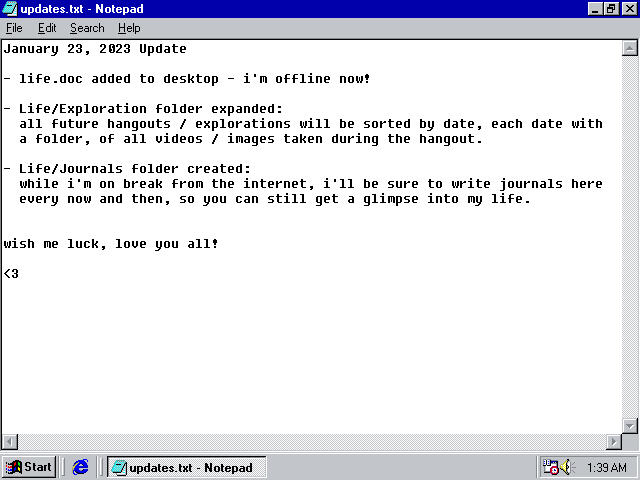This screenshot has height=480, width=640.
Task: Click the system clock showing 1:39 AM
Action: coord(607,467)
